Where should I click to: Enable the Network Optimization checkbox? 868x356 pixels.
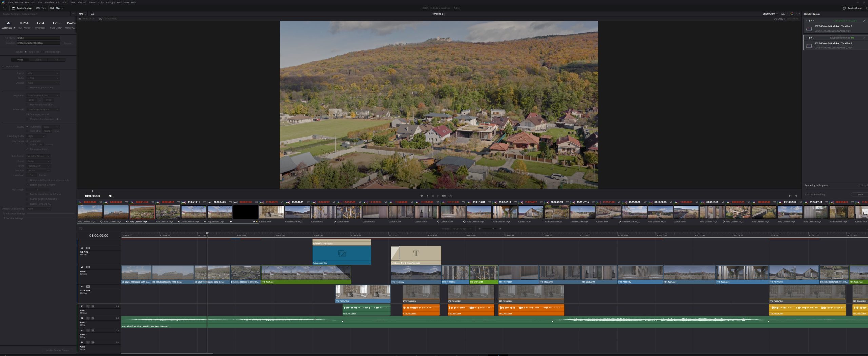pyautogui.click(x=27, y=88)
